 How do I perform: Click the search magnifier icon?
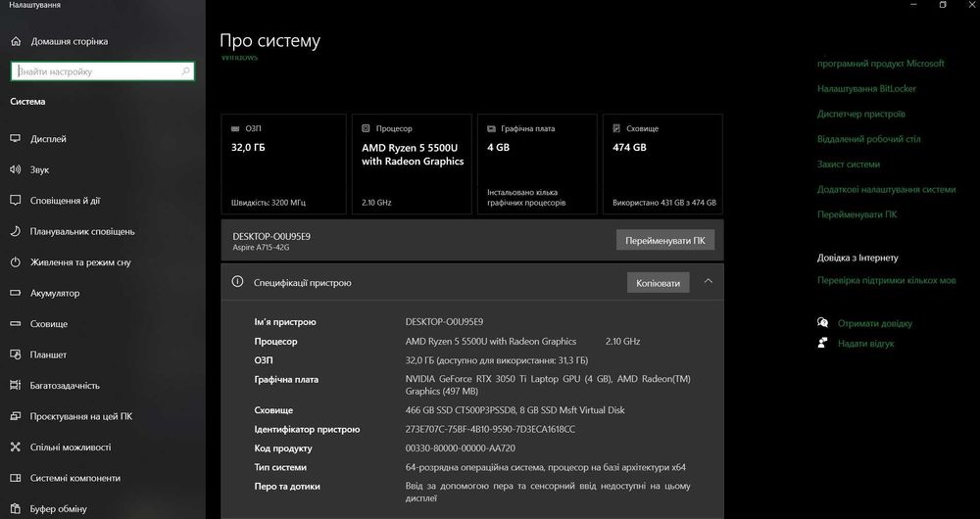tap(185, 71)
